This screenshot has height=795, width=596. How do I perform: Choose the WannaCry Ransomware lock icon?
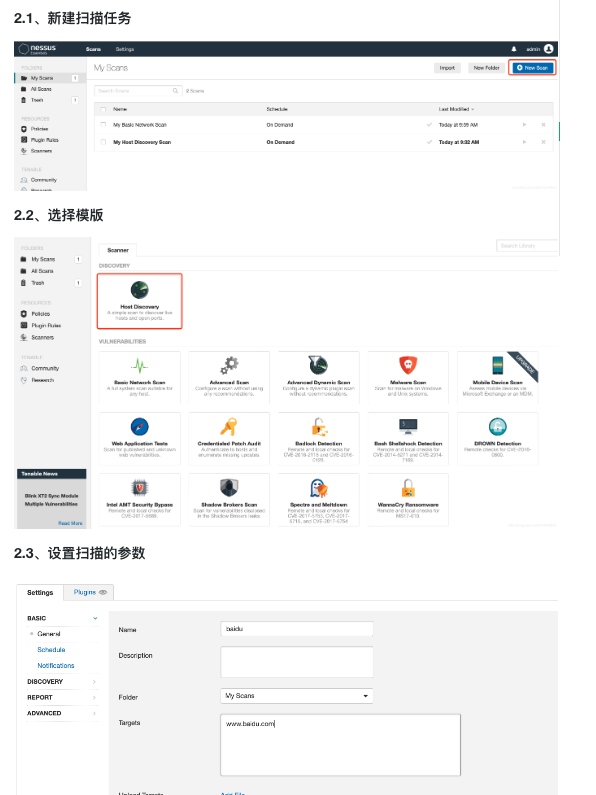408,488
